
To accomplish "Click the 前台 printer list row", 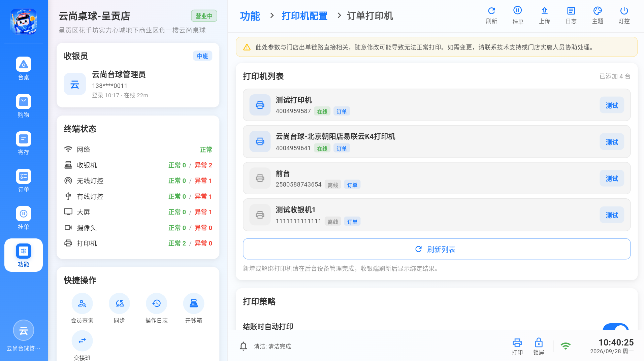I will point(437,178).
